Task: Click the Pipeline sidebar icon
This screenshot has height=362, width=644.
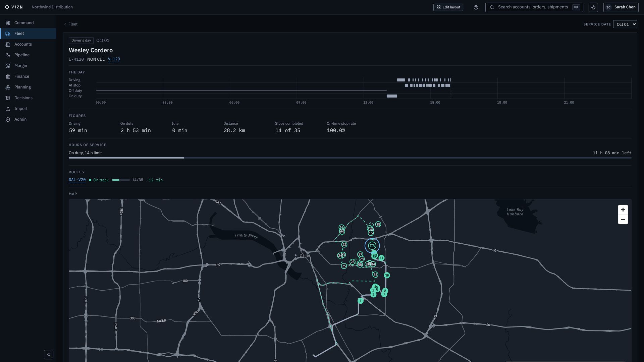Action: 8,55
